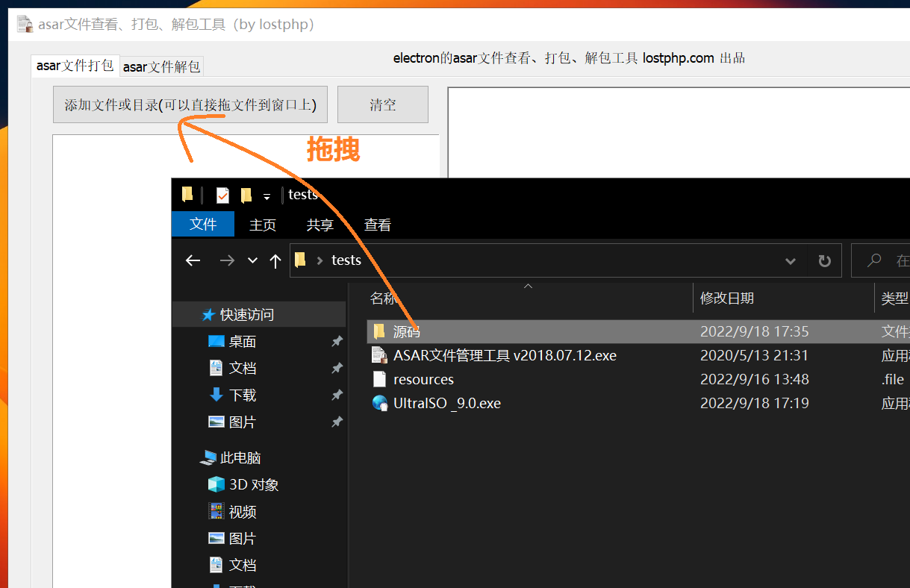The image size is (910, 588).
Task: Click the asar tool app icon in title bar
Action: point(25,24)
